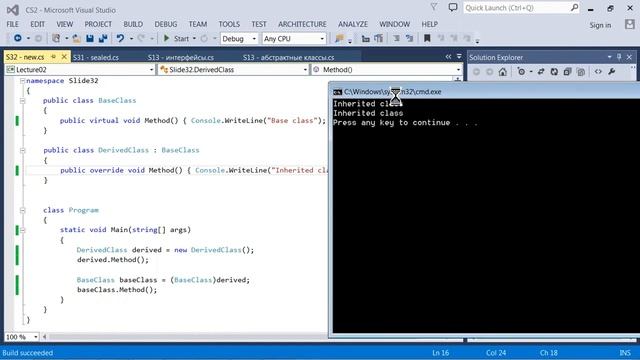
Task: Click Solution Explorer Show All Files icon
Action: click(x=581, y=72)
